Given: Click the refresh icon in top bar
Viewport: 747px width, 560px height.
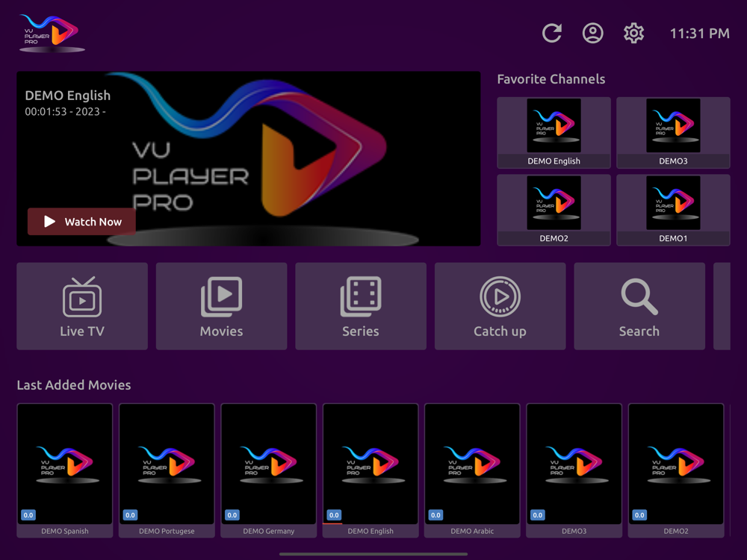Looking at the screenshot, I should [552, 34].
